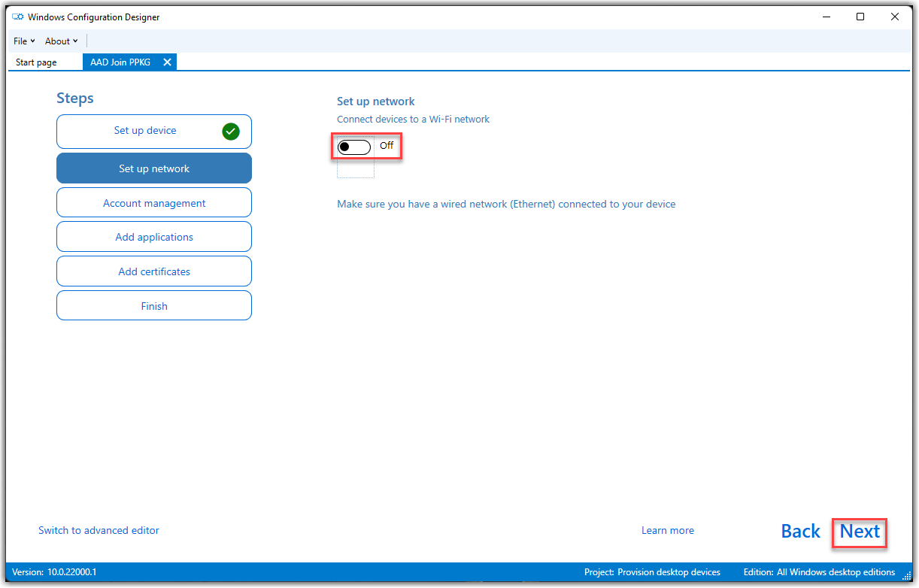Click the Version 10.0.22000.1 status text
Image resolution: width=919 pixels, height=588 pixels.
click(x=54, y=572)
